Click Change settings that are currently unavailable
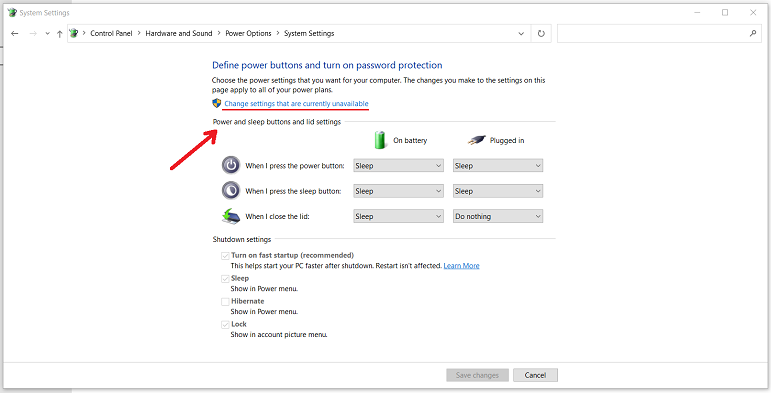771x393 pixels. point(297,104)
